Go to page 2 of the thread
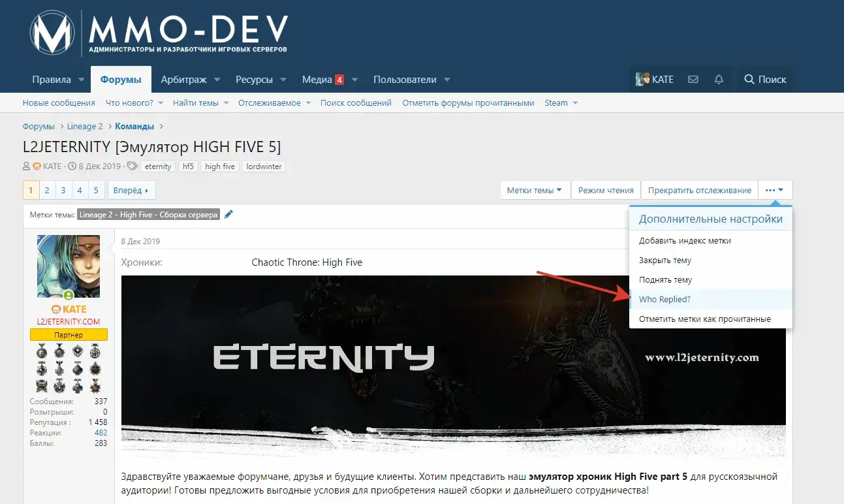This screenshot has width=844, height=504. click(x=47, y=190)
